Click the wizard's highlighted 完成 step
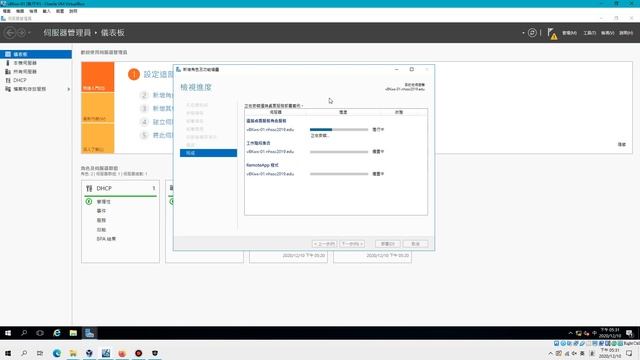 click(x=208, y=153)
